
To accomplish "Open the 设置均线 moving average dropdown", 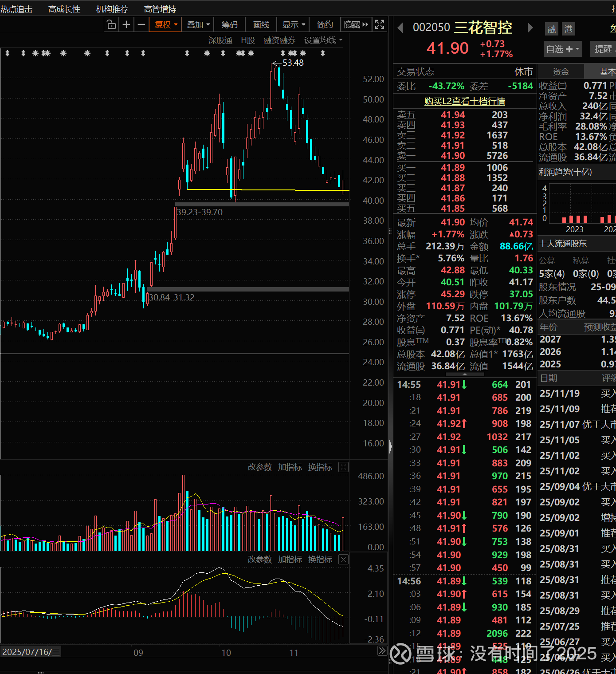I will (323, 40).
